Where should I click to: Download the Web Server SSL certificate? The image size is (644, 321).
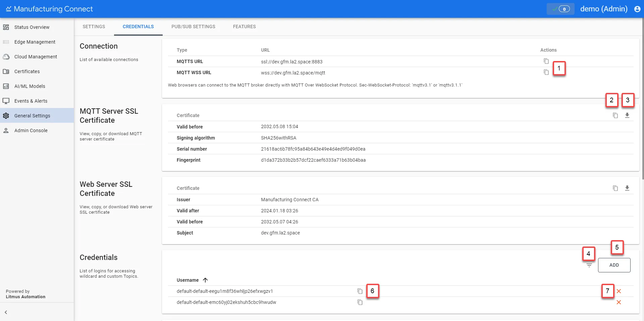pyautogui.click(x=627, y=188)
